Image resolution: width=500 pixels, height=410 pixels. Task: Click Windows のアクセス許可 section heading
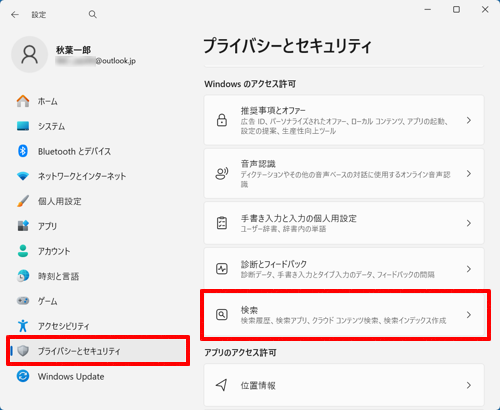[x=250, y=84]
